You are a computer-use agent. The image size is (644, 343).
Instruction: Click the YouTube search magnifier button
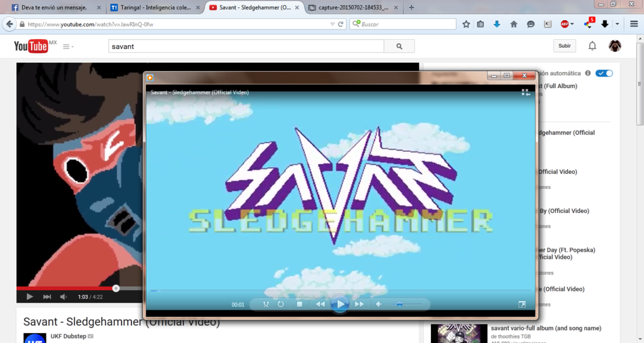(399, 46)
